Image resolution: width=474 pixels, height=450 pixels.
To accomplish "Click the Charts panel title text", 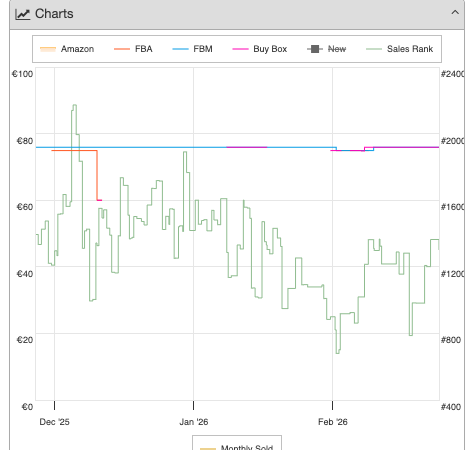I will 54,14.
